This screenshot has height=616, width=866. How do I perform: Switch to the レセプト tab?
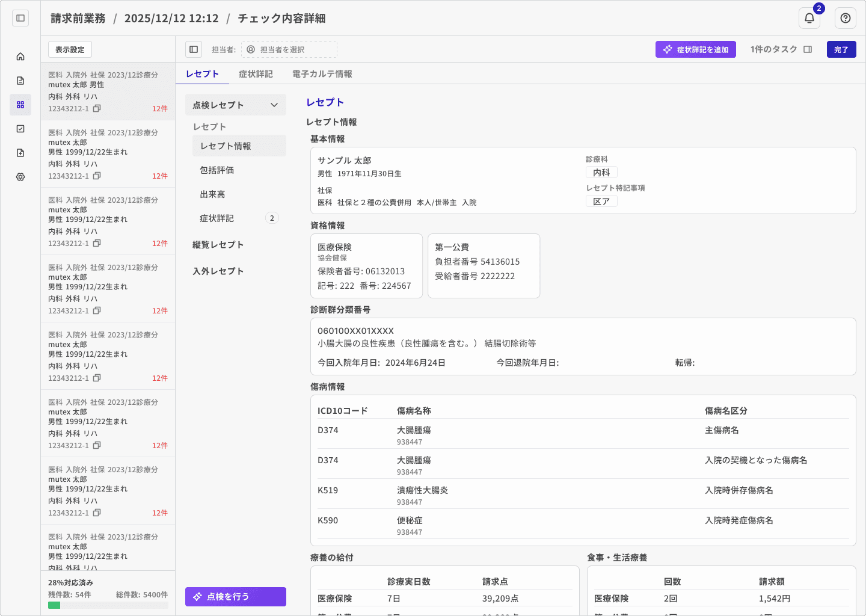coord(203,73)
